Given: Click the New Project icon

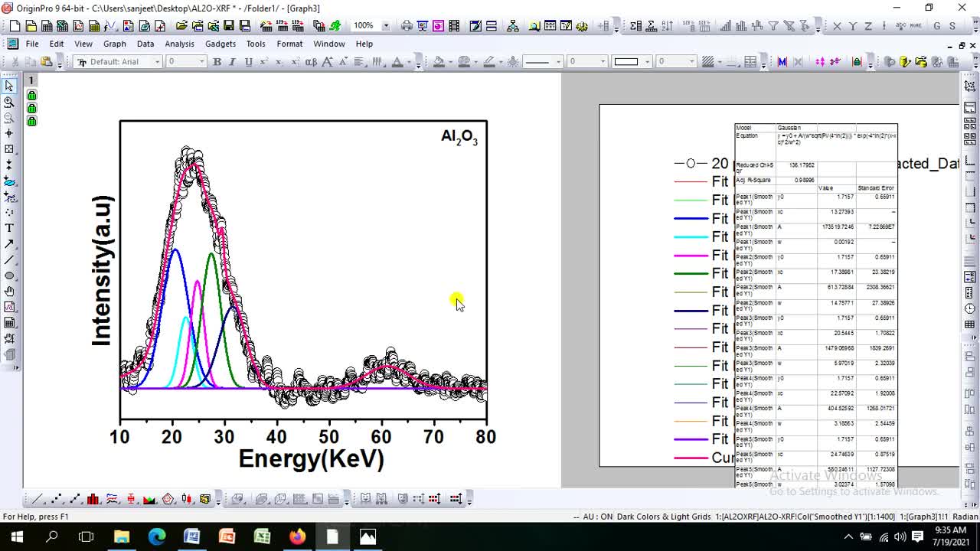Looking at the screenshot, I should pyautogui.click(x=15, y=25).
